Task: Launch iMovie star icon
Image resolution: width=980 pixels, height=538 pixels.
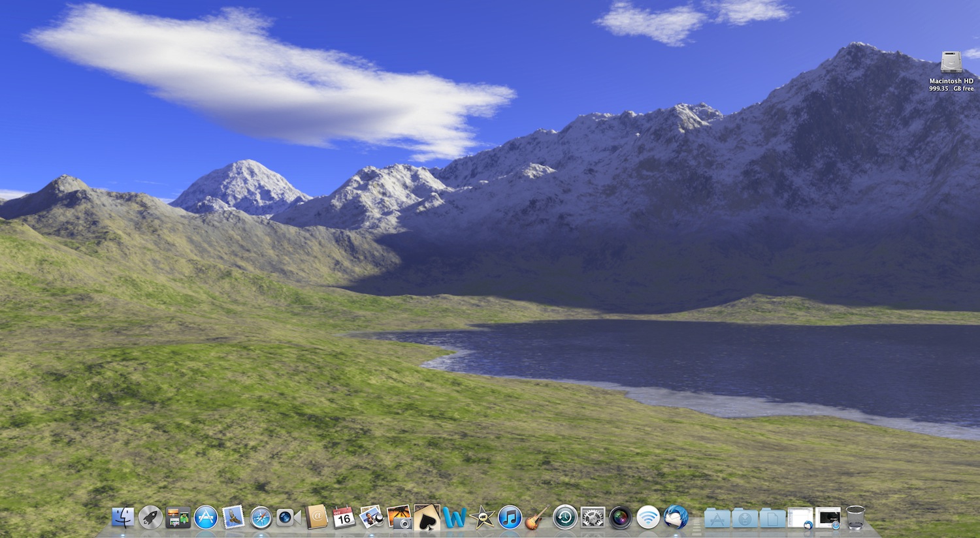Action: (x=482, y=518)
